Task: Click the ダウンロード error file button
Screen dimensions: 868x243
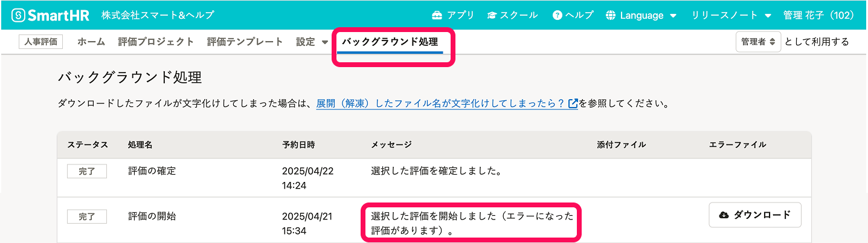Action: click(755, 215)
